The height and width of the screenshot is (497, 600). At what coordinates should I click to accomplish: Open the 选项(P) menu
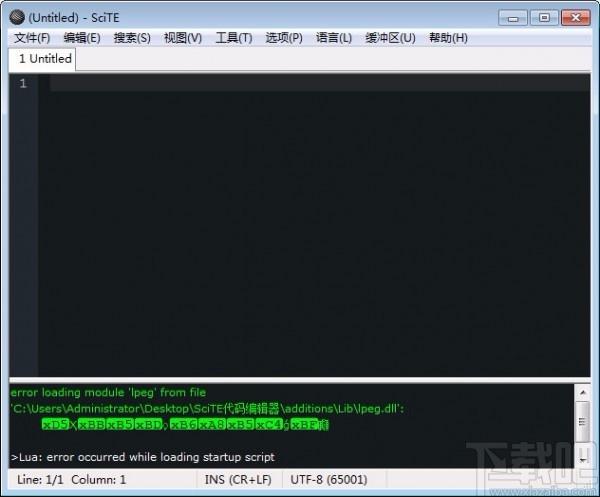pos(284,38)
